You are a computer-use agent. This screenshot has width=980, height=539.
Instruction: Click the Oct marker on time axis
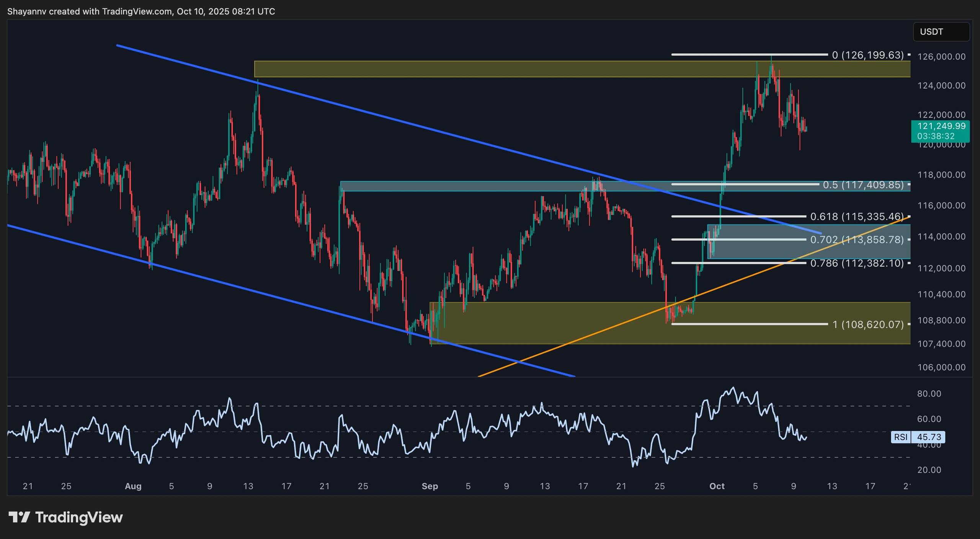[x=717, y=486]
